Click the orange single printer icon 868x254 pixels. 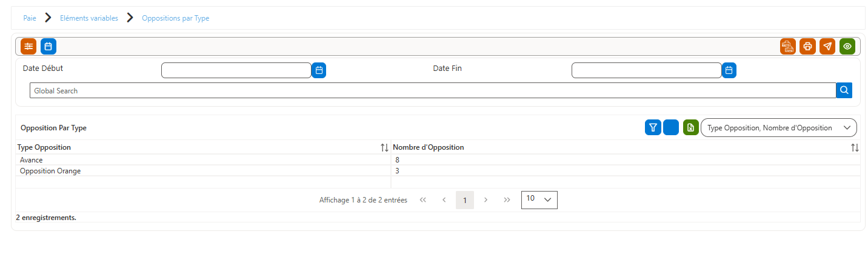[807, 46]
